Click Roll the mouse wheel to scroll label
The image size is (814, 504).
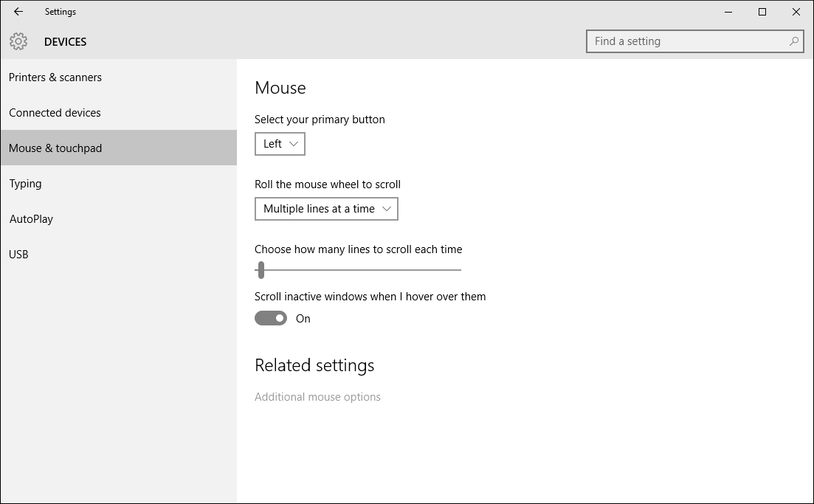click(328, 184)
